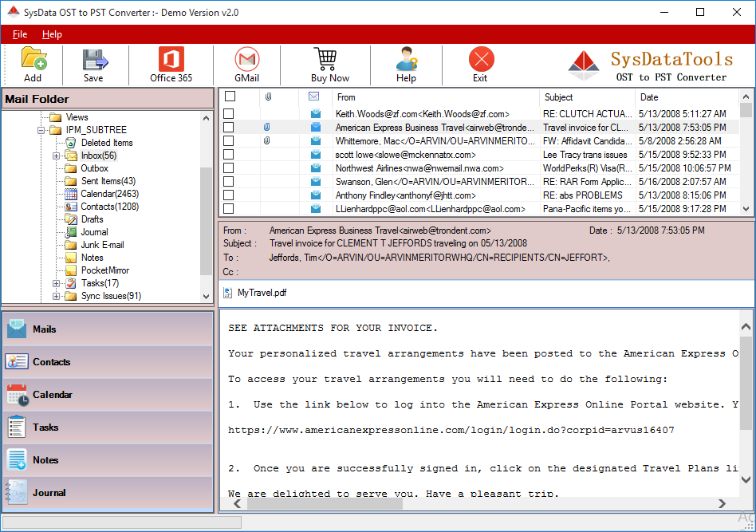The height and width of the screenshot is (532, 756).
Task: Click the mail folder tree scroll-down arrow
Action: click(207, 296)
